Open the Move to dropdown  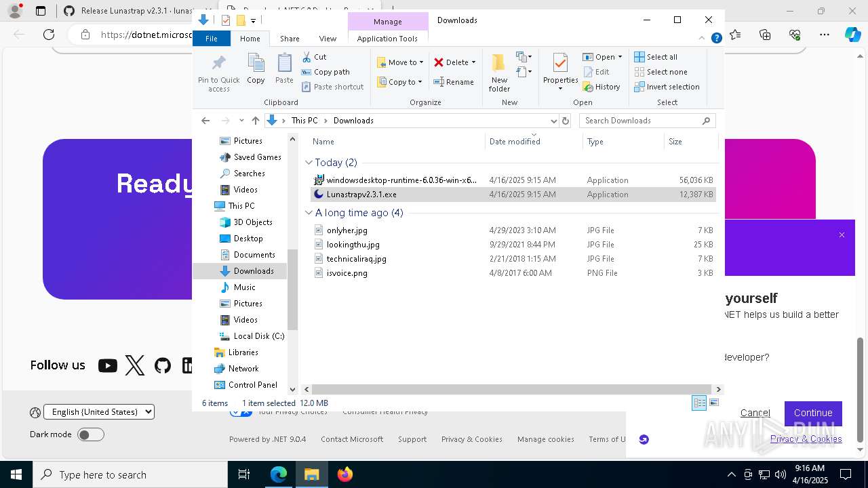coord(400,62)
